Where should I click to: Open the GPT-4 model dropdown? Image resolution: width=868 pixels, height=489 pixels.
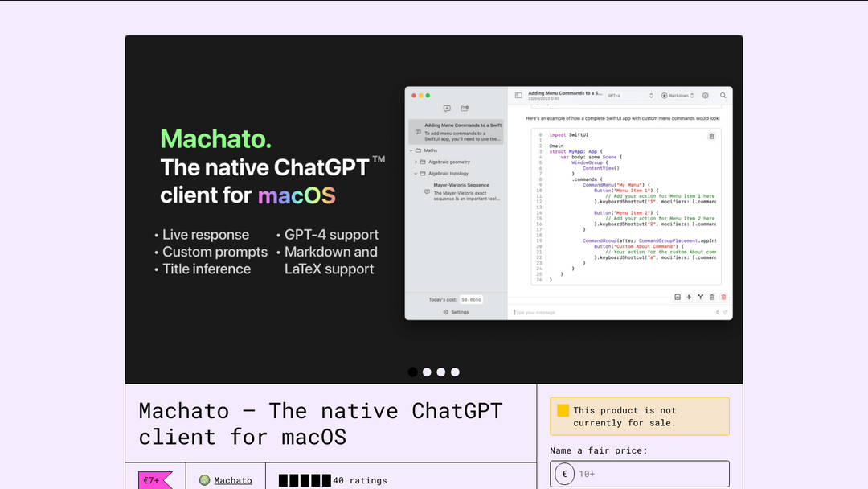click(x=630, y=95)
